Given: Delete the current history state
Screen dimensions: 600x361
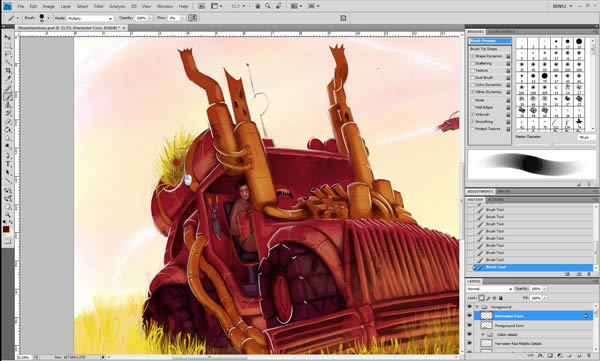Looking at the screenshot, I should coord(590,274).
